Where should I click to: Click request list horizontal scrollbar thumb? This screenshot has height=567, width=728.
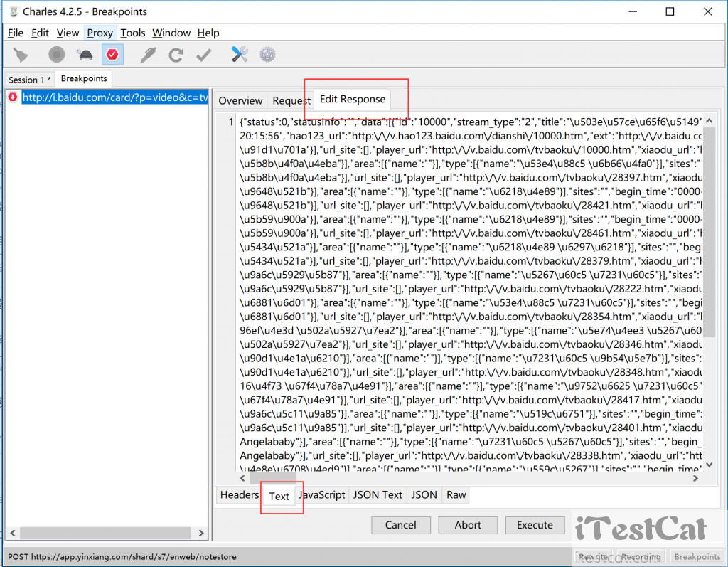click(x=105, y=533)
